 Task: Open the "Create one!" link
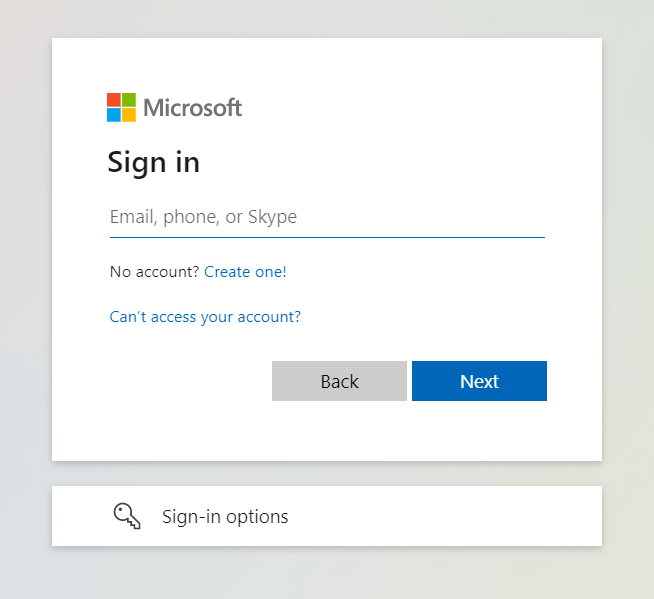pos(245,271)
